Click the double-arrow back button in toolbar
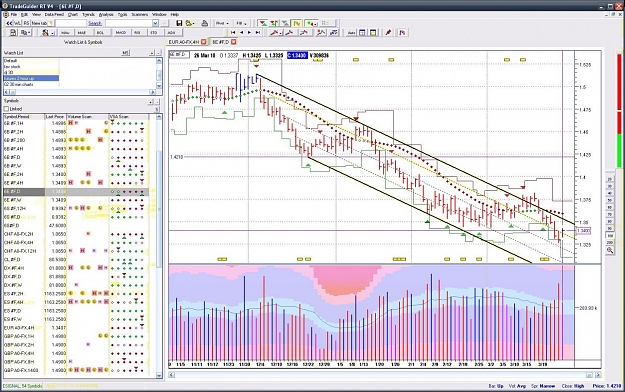Screen dimensions: 625x392 click(x=9, y=23)
